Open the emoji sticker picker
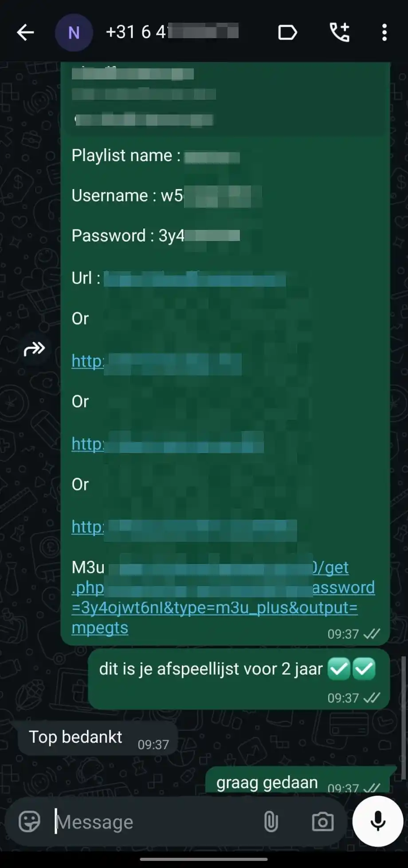This screenshot has width=408, height=868. [x=29, y=821]
